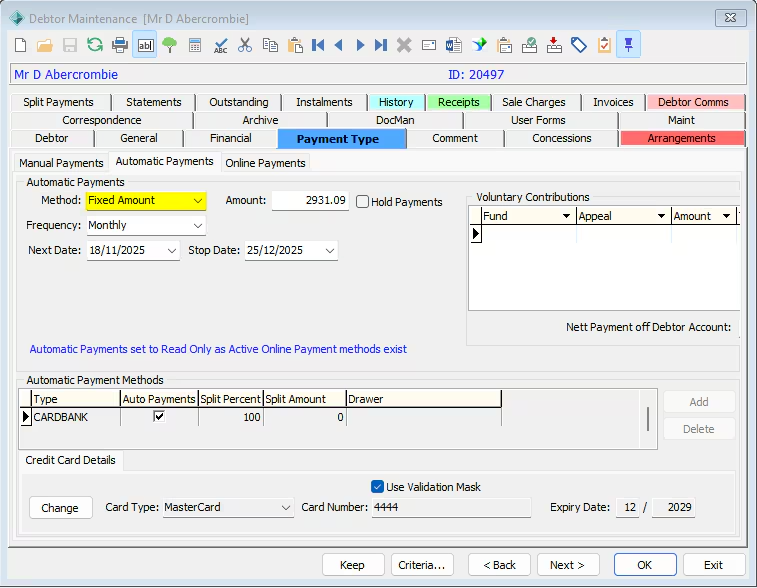Click the envelope card icon

tap(429, 45)
